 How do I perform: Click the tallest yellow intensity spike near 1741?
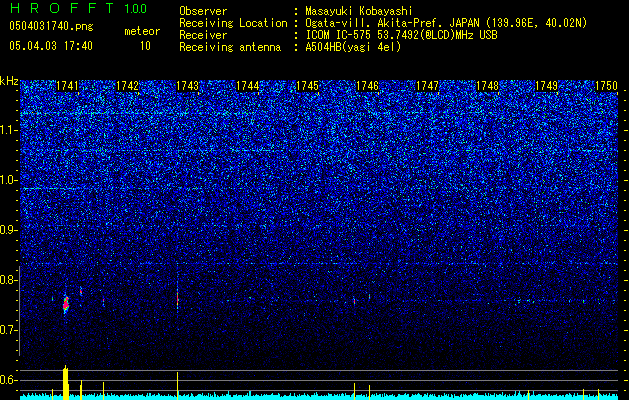click(66, 382)
